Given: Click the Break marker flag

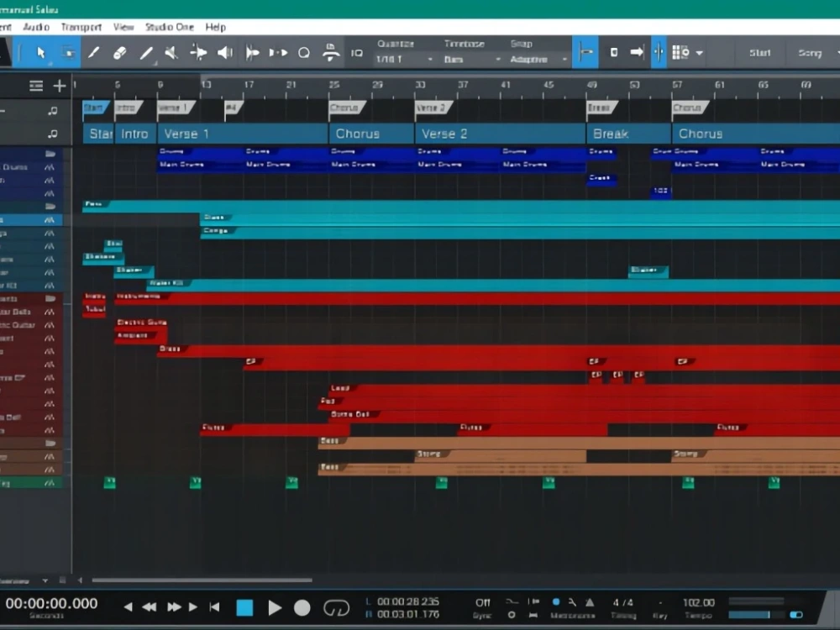Looking at the screenshot, I should pos(601,108).
